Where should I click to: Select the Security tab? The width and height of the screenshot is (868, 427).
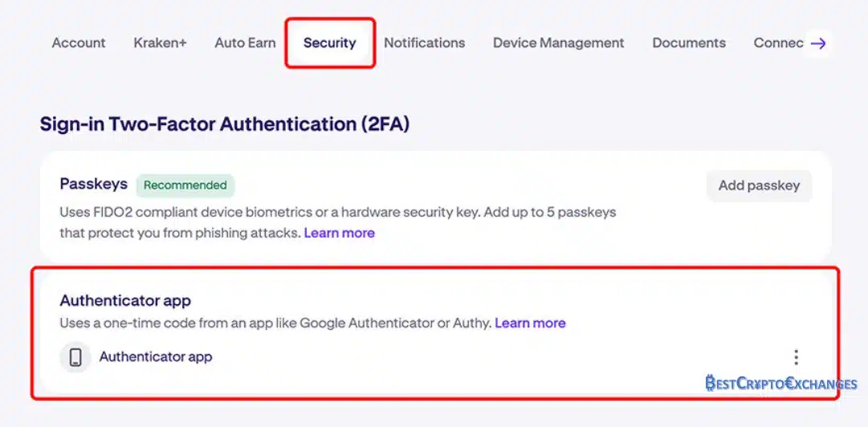330,43
